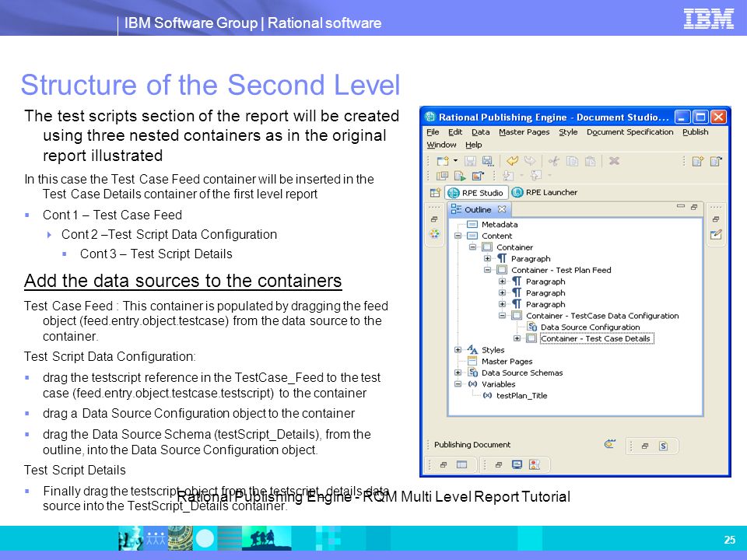Click slide page number 25
The width and height of the screenshot is (747, 560).
coord(729,540)
